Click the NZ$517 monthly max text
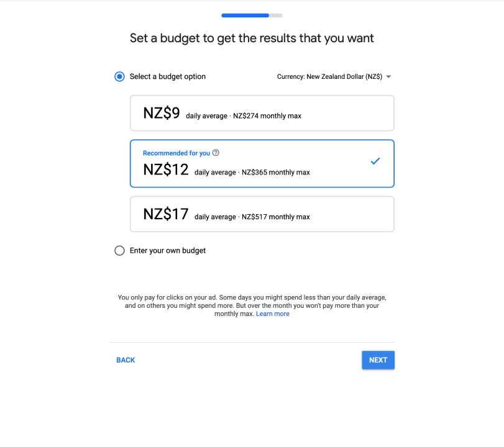Image resolution: width=504 pixels, height=447 pixels. click(276, 217)
